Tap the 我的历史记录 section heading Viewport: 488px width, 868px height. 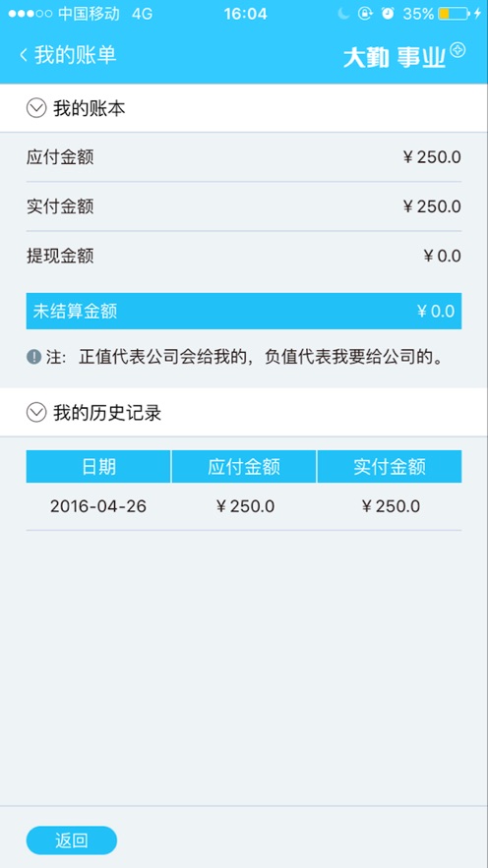pos(107,413)
